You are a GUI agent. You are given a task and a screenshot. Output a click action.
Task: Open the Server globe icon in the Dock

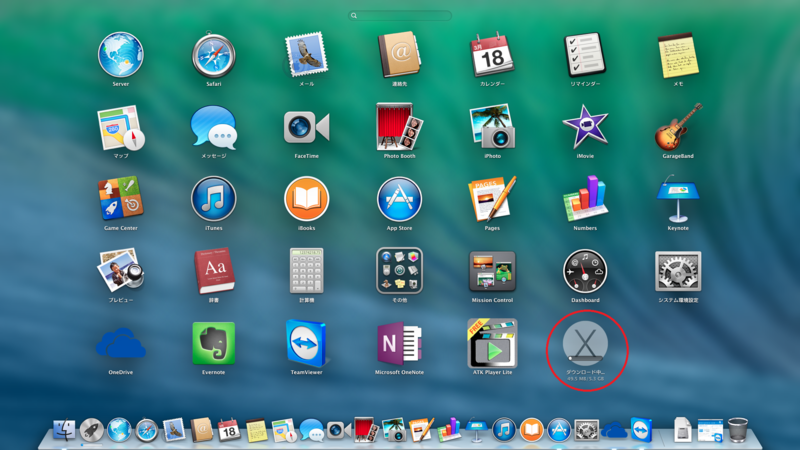pyautogui.click(x=119, y=430)
